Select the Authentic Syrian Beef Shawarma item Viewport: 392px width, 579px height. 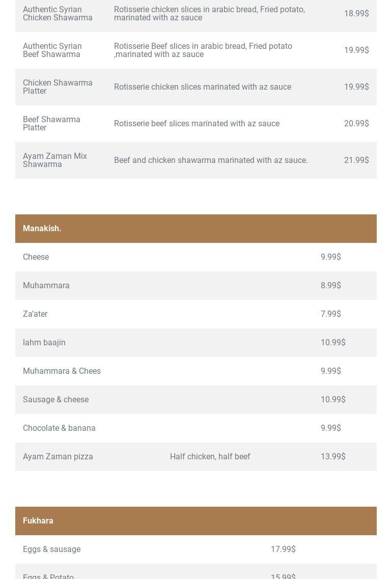52,50
